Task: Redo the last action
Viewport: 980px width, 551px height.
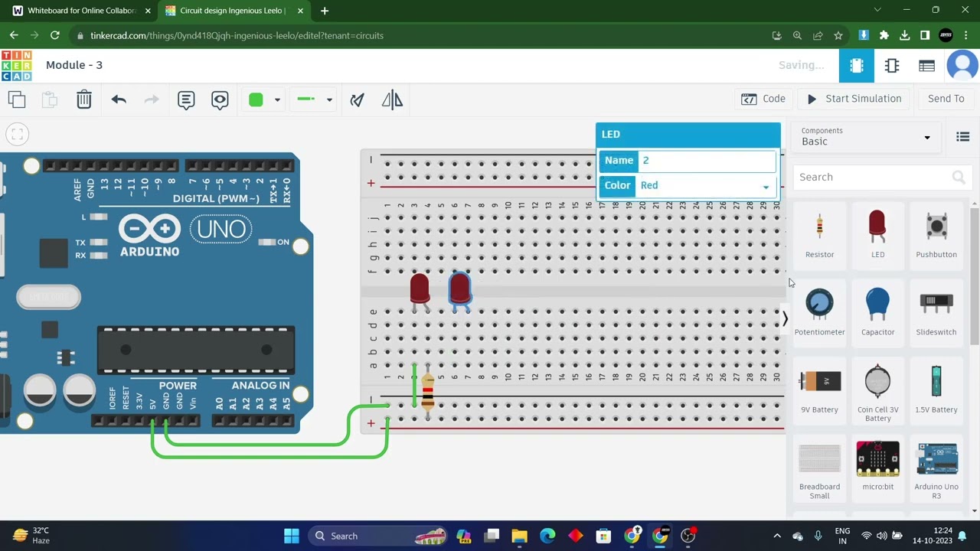Action: [x=152, y=99]
